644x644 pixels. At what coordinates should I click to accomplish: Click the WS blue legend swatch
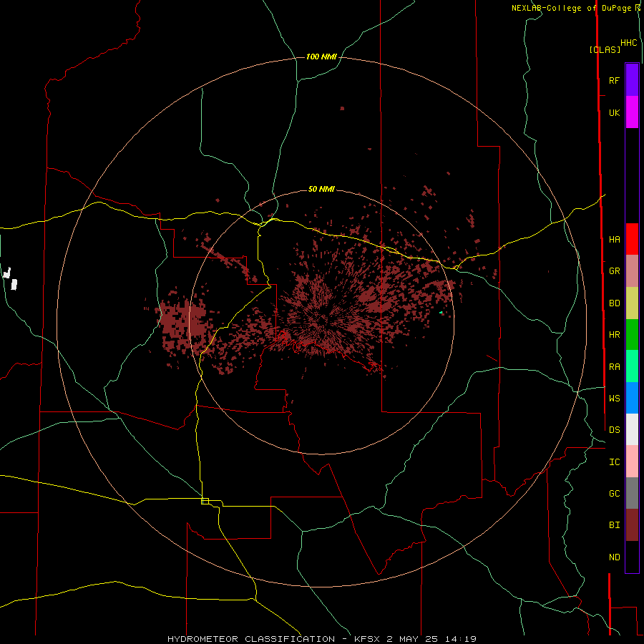[x=632, y=398]
